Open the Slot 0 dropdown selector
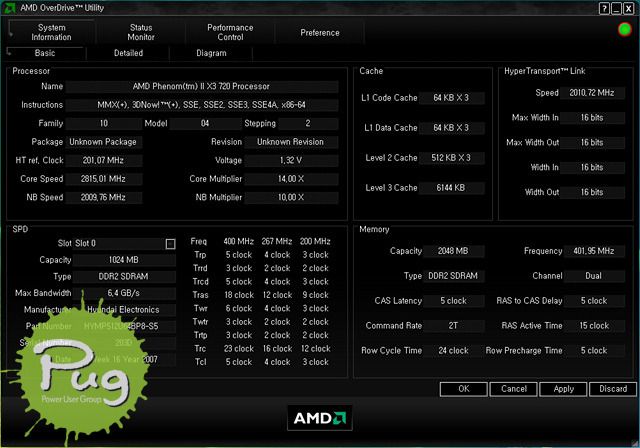Screen dimensions: 640x448 pos(170,244)
